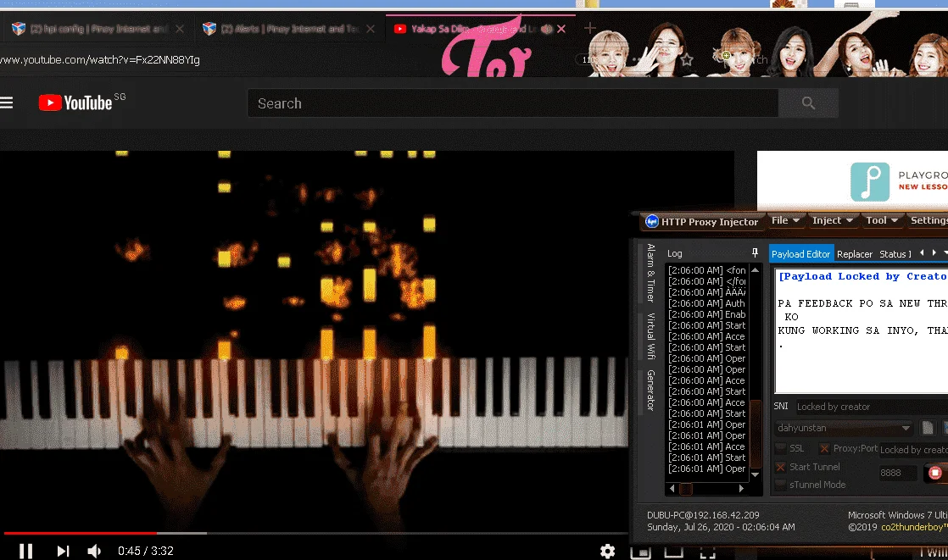Enter fullscreen video mode
The width and height of the screenshot is (948, 560).
(707, 552)
